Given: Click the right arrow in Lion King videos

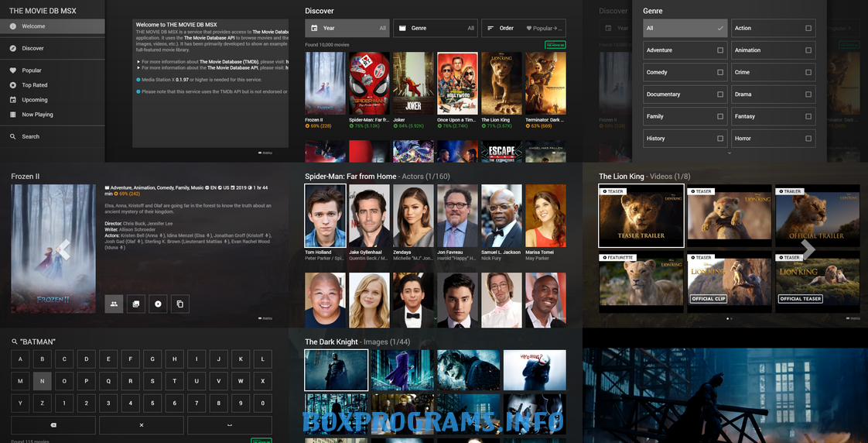Looking at the screenshot, I should click(808, 249).
